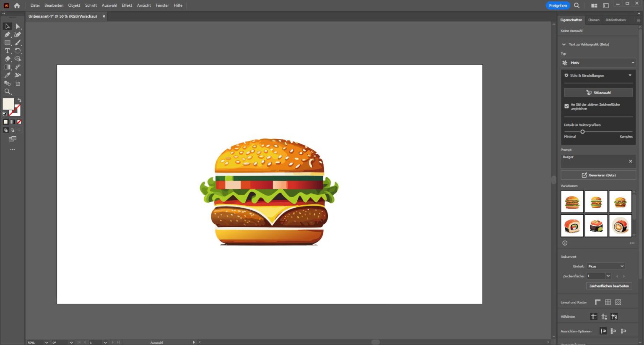This screenshot has height=345, width=644.
Task: Select the Type tool
Action: (7, 51)
